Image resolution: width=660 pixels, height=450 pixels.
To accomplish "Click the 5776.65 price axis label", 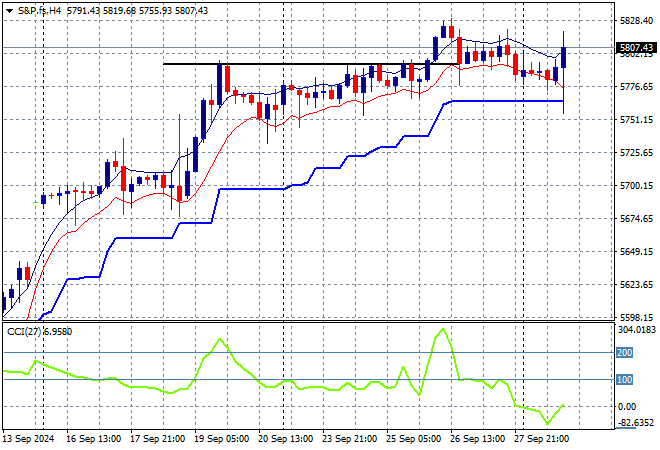I will 636,87.
